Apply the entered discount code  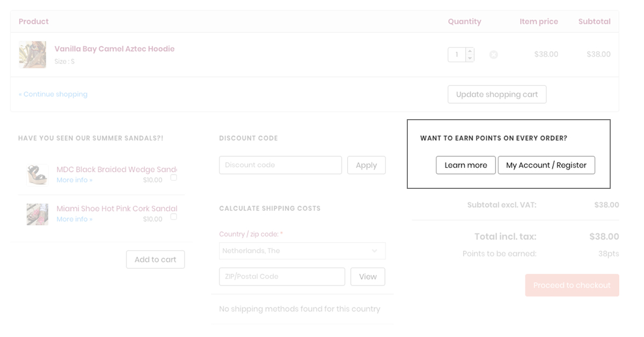(367, 165)
